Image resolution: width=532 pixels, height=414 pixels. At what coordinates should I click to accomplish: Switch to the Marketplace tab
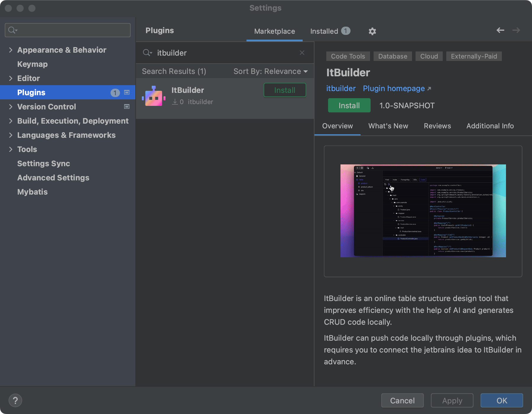tap(275, 31)
